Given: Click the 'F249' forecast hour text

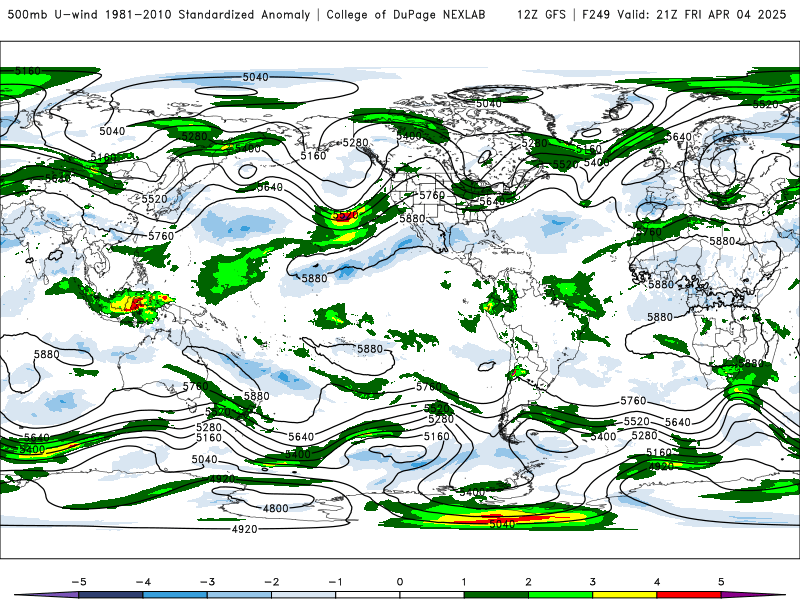Looking at the screenshot, I should [x=596, y=14].
